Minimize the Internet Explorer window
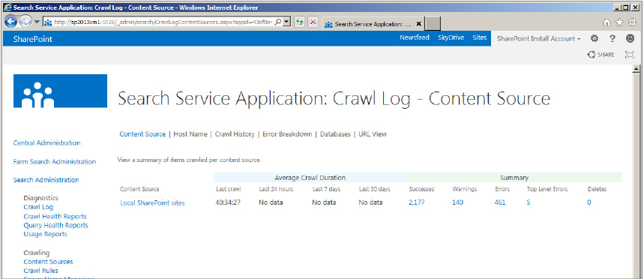This screenshot has height=279, width=644. [617, 7]
